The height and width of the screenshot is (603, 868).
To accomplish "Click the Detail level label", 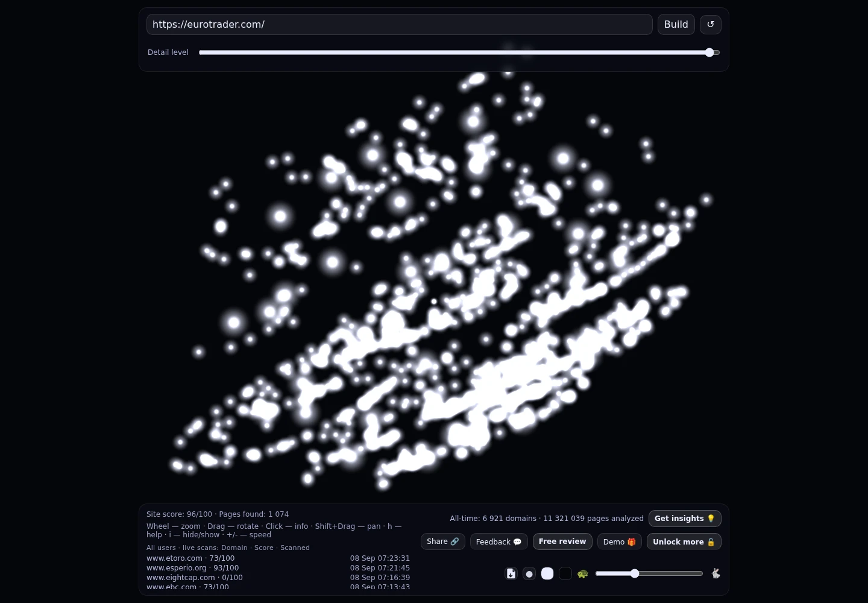I will pos(168,52).
